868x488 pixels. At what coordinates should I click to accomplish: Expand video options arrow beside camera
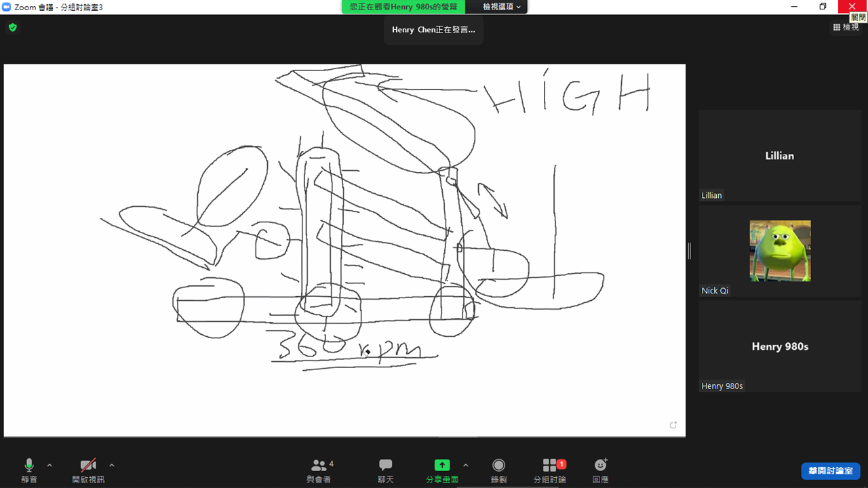(x=112, y=466)
